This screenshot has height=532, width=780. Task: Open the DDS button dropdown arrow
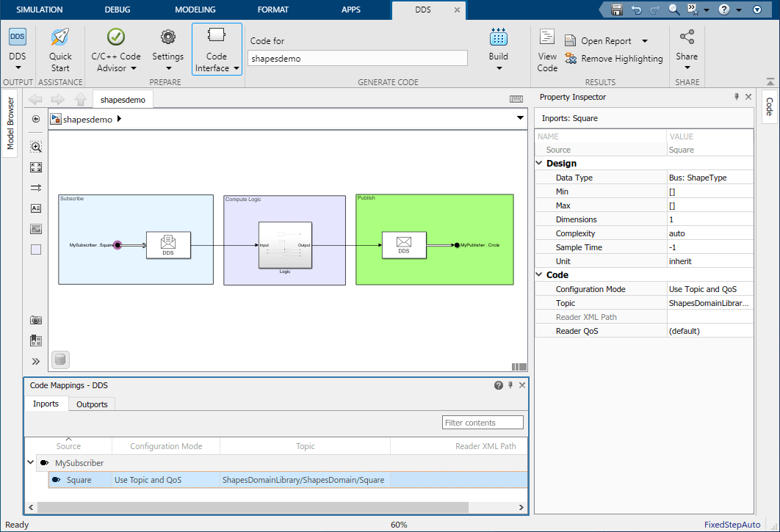(18, 68)
